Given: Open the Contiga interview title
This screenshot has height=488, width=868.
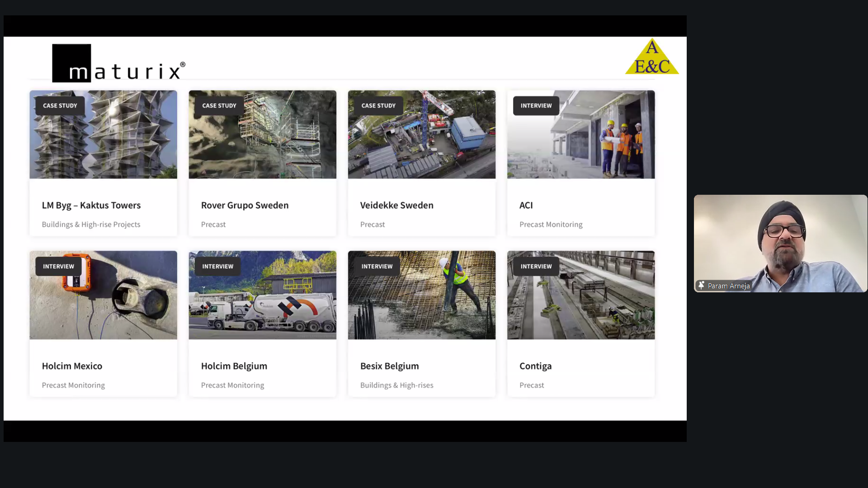Looking at the screenshot, I should 535,366.
